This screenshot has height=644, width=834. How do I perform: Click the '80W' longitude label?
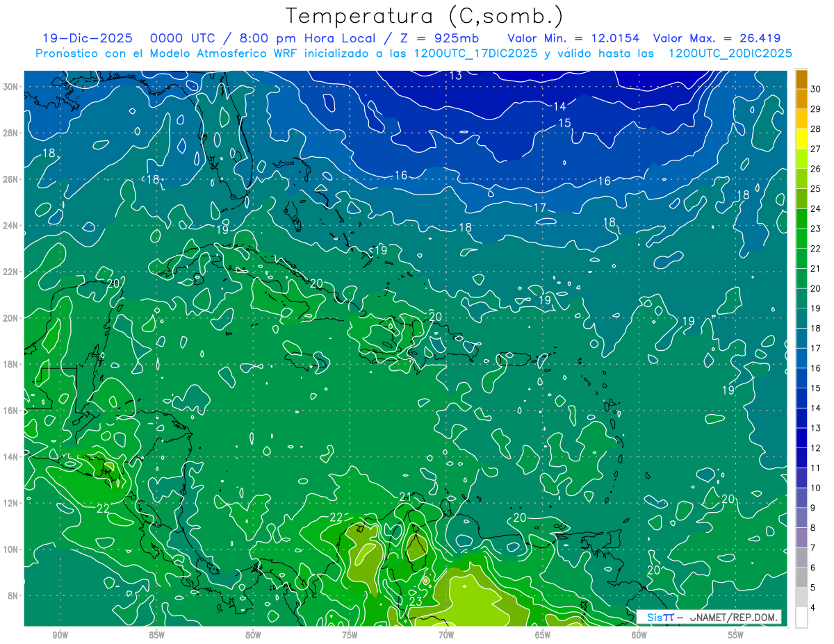tap(253, 635)
